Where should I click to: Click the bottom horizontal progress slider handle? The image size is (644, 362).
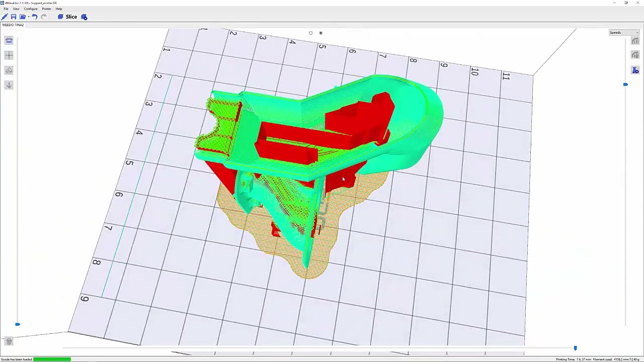coord(575,348)
